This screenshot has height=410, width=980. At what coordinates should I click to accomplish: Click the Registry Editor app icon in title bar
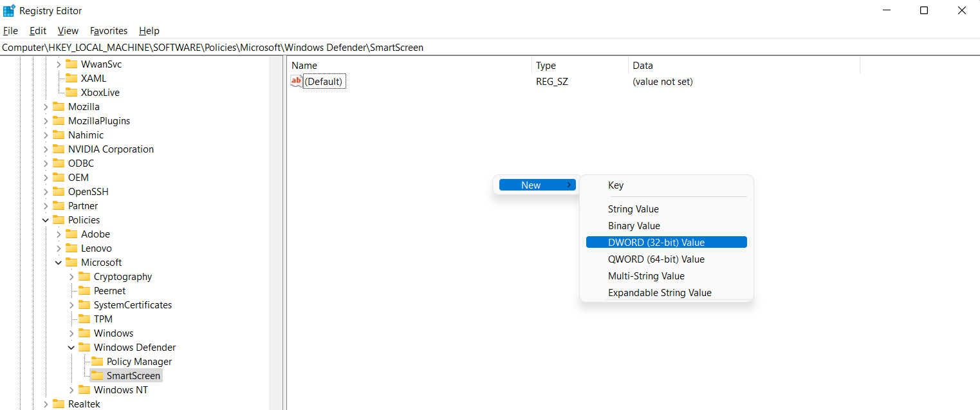(9, 10)
